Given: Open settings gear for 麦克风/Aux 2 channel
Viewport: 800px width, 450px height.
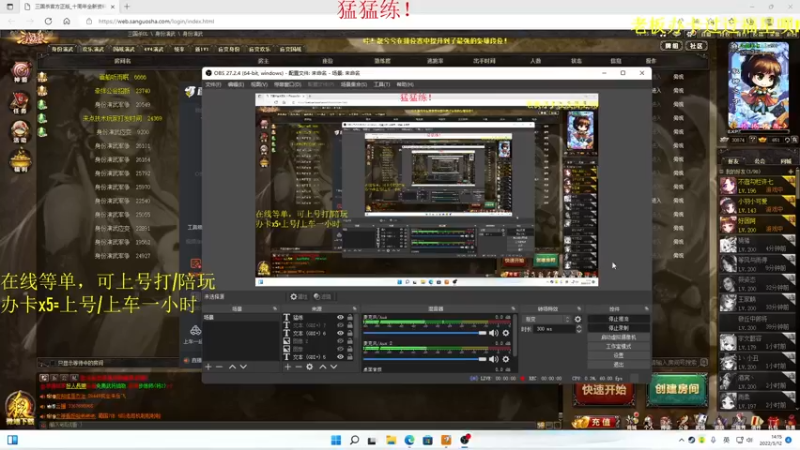Looking at the screenshot, I should click(506, 359).
